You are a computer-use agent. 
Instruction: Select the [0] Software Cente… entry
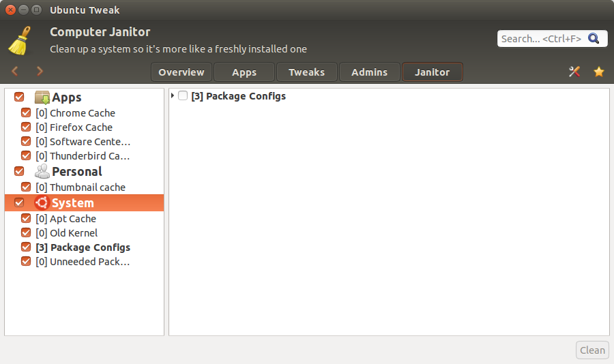click(x=83, y=142)
